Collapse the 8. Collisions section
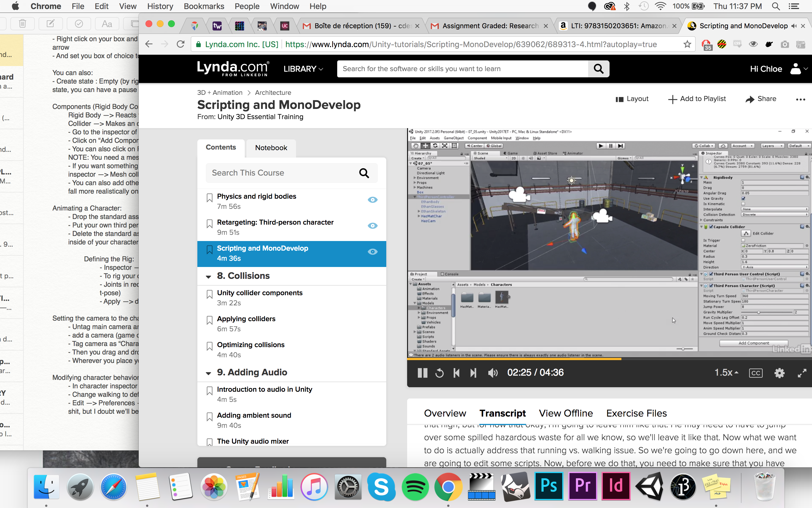 (x=208, y=277)
